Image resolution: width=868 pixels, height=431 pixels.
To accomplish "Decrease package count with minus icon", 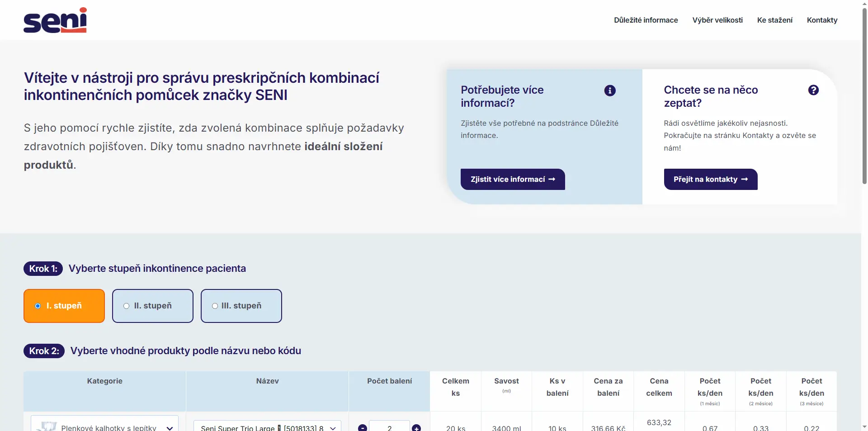I will (x=363, y=427).
